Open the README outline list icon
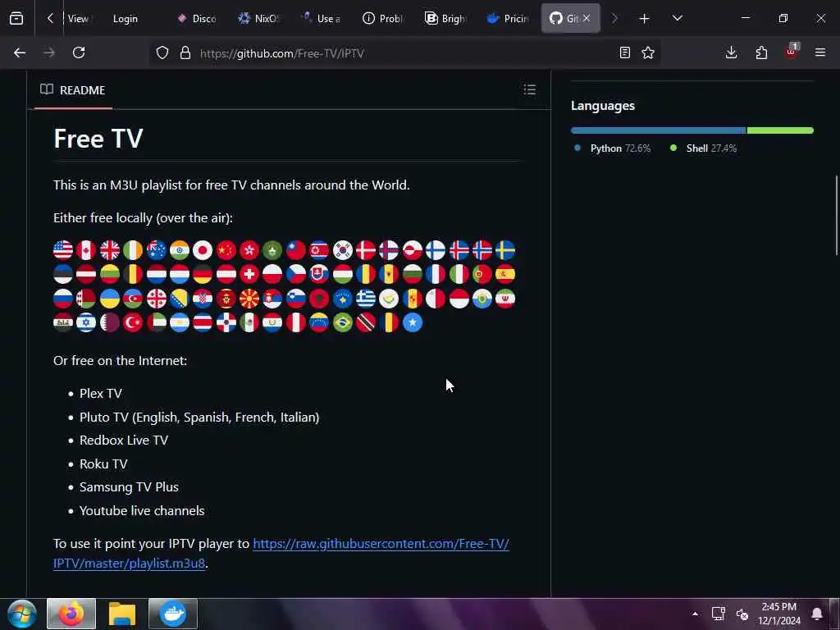Image resolution: width=840 pixels, height=630 pixels. tap(530, 89)
